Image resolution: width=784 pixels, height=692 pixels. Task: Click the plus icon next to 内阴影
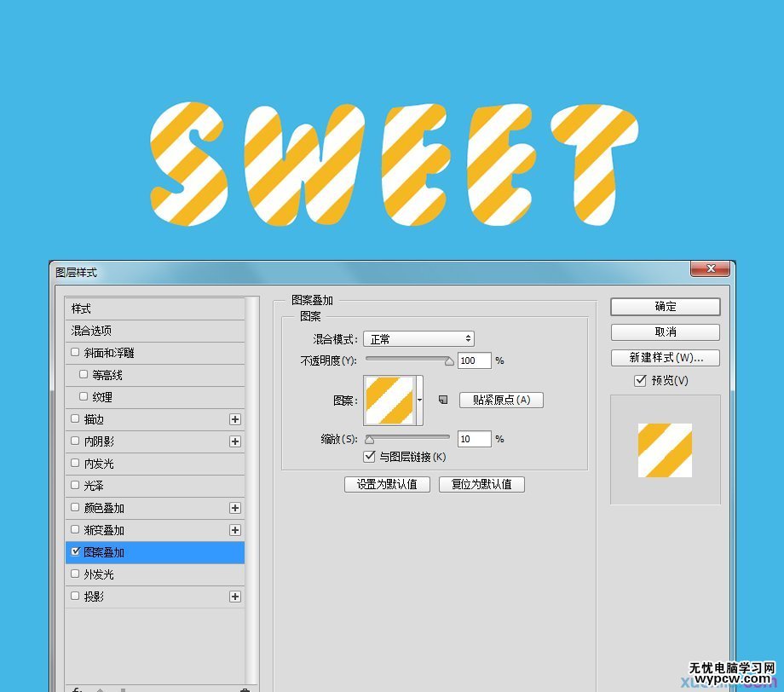point(236,441)
